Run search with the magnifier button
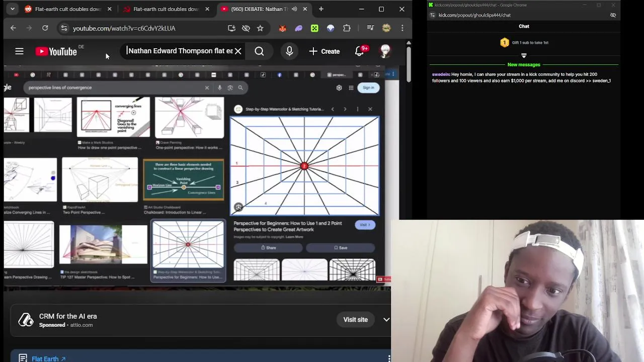The width and height of the screenshot is (644, 362). (259, 51)
